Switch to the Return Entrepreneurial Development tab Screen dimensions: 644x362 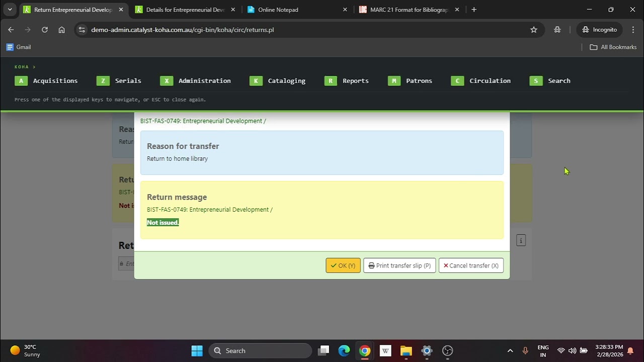click(73, 10)
